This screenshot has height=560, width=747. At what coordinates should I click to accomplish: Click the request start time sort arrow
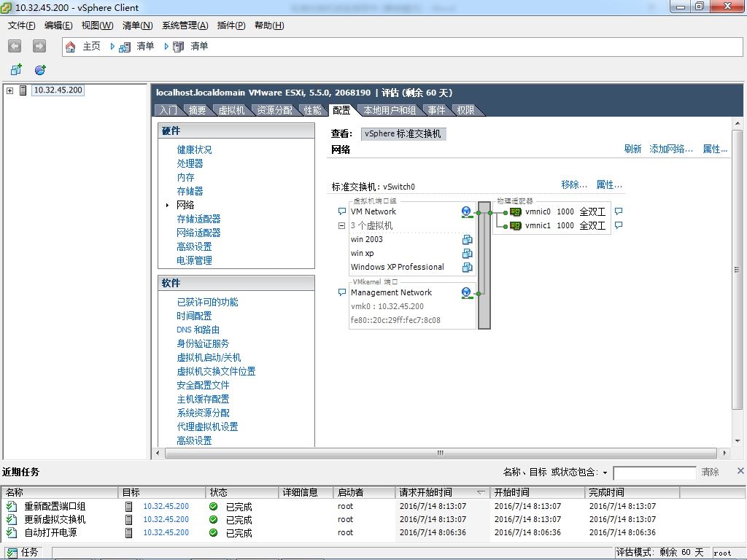coord(481,492)
